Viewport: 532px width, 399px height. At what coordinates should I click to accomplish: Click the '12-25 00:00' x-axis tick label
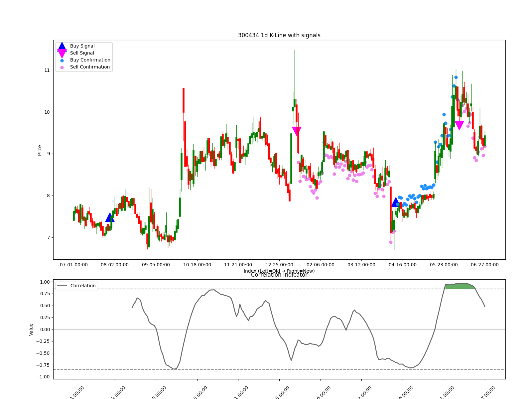[x=279, y=265]
